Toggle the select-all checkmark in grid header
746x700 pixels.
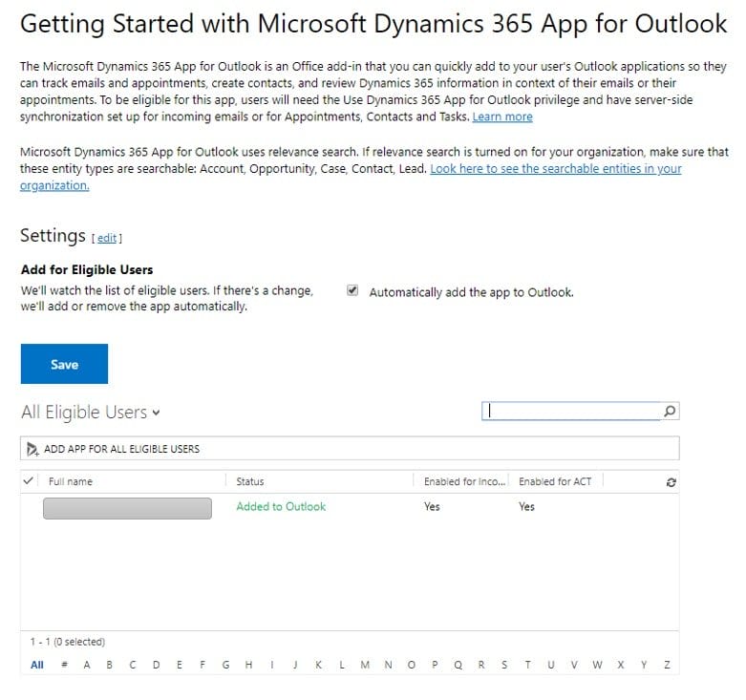[28, 481]
